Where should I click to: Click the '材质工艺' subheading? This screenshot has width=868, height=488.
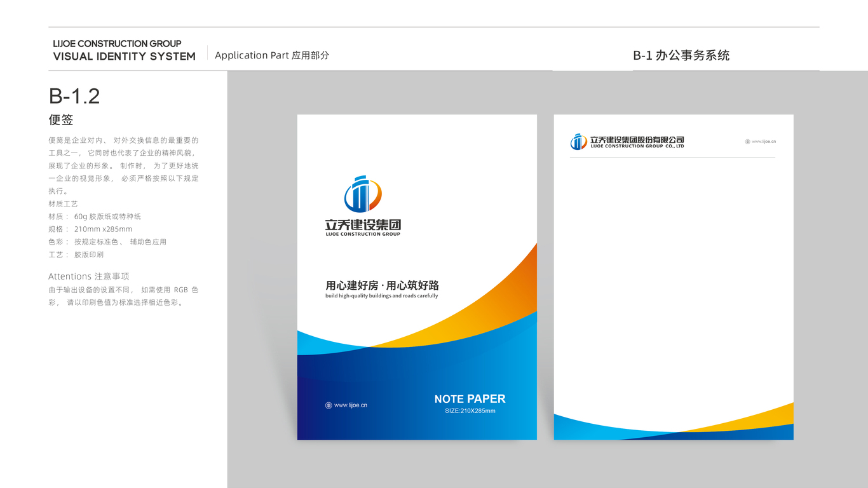pos(63,204)
